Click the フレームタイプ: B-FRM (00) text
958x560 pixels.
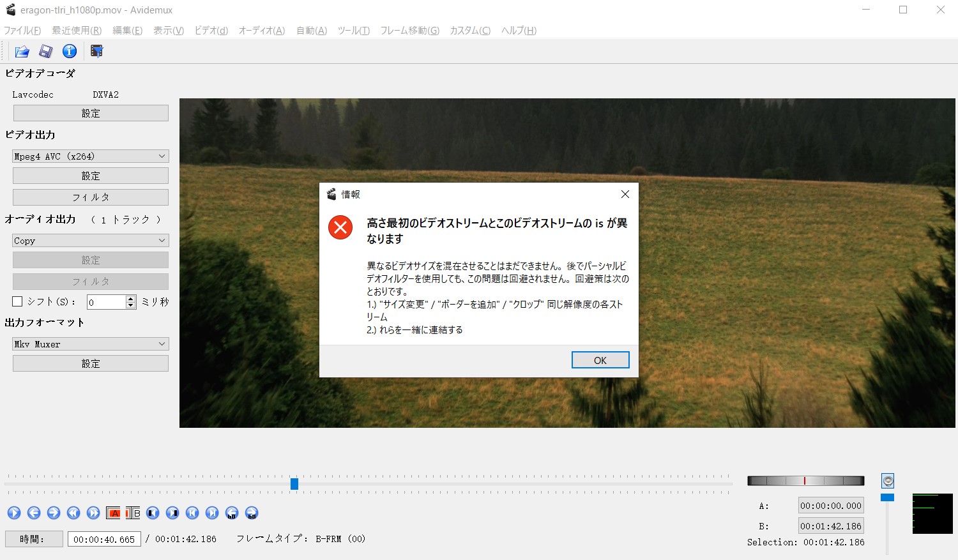[301, 539]
